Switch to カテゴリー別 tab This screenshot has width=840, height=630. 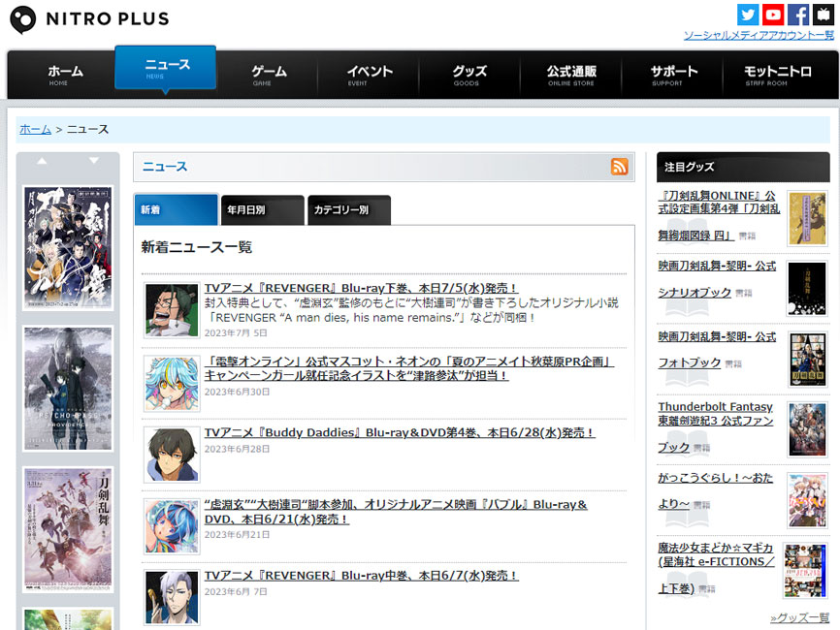click(x=349, y=209)
